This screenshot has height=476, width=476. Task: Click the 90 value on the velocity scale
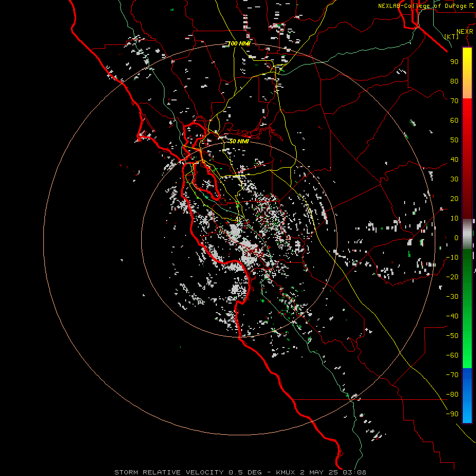[454, 62]
